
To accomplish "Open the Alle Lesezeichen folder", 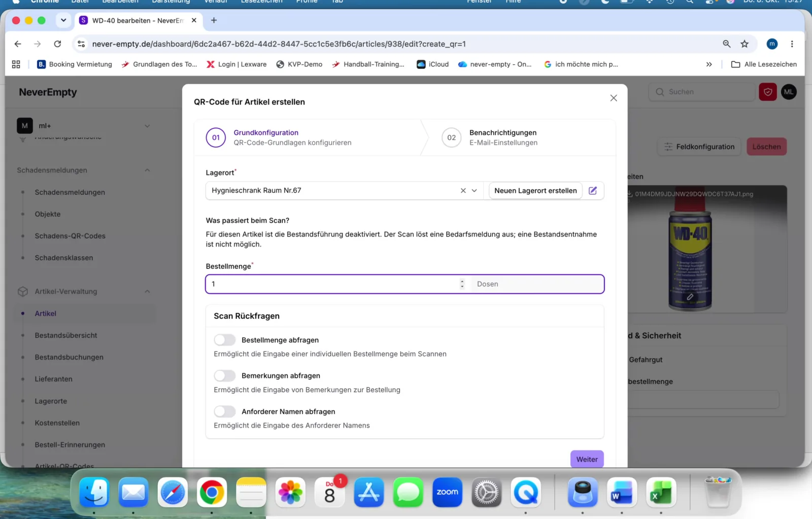I will point(764,64).
